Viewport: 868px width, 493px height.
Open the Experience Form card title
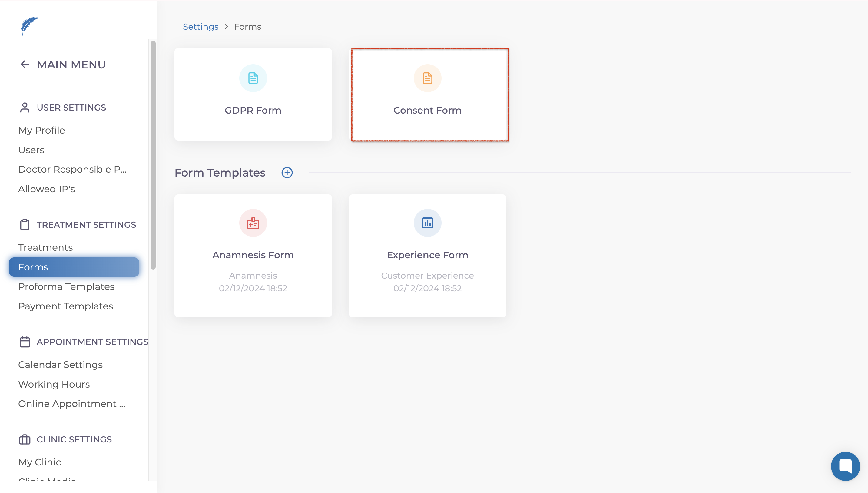tap(427, 255)
